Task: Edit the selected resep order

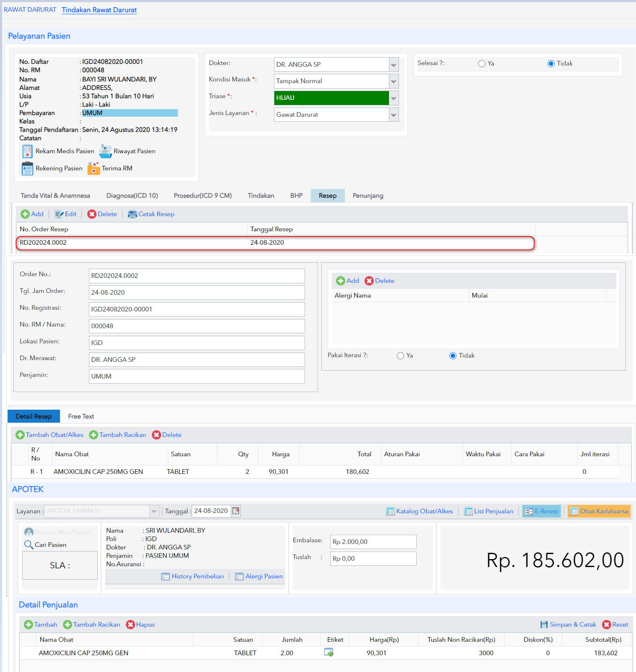Action: click(65, 214)
